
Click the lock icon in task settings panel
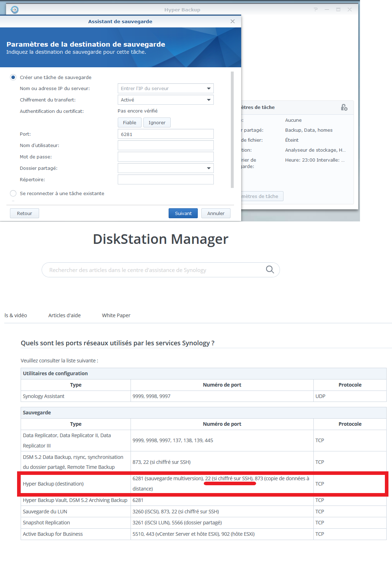(x=344, y=107)
